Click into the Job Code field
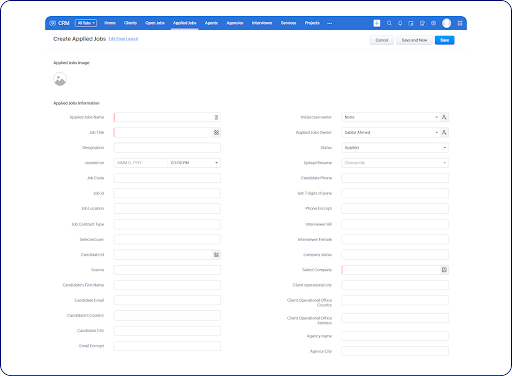The image size is (512, 376). (x=167, y=178)
